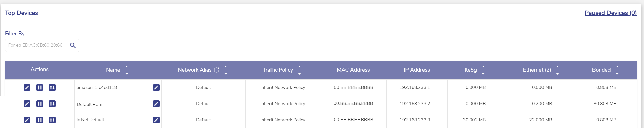644x128 pixels.
Task: Pause the Default Pam device
Action: (40, 104)
